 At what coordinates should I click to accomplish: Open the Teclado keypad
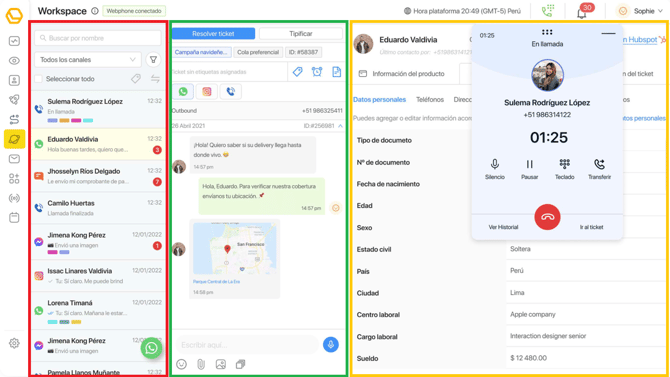coord(564,169)
